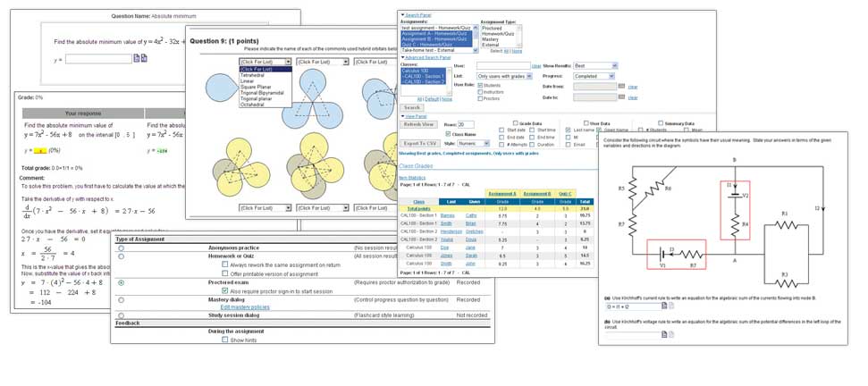This screenshot has height=386, width=868.
Task: Open the bottom-left orbital (Click For List) dropdown
Action: tap(265, 208)
